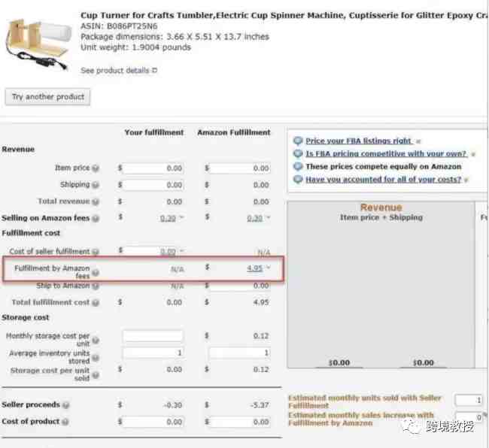
Task: Click the speech bubble icon beside Is FBA pricing competitive
Action: click(298, 154)
